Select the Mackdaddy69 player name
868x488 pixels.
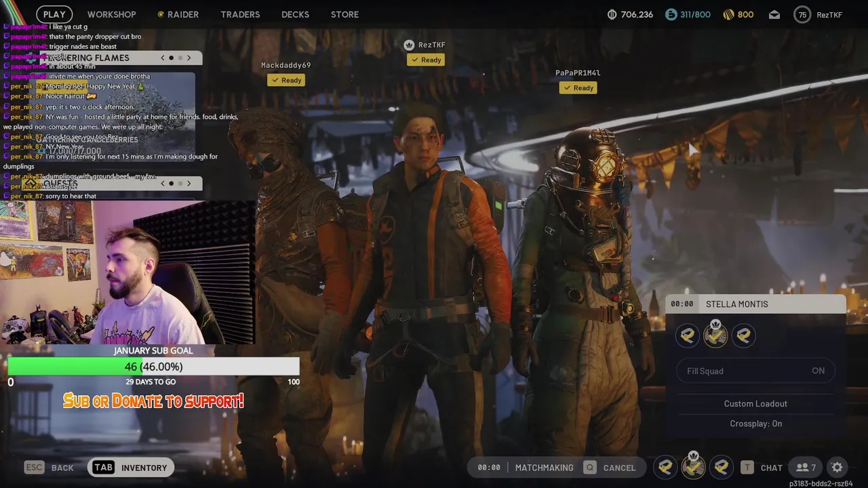point(286,65)
